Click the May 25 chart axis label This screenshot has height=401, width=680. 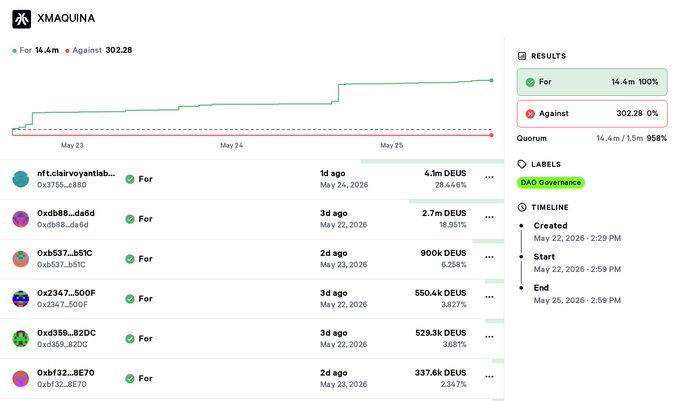[x=392, y=145]
